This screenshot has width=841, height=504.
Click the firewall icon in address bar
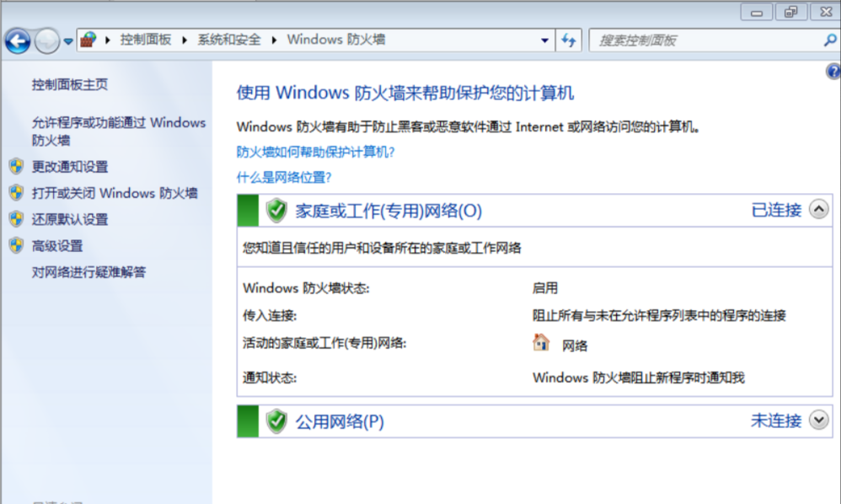coord(88,40)
